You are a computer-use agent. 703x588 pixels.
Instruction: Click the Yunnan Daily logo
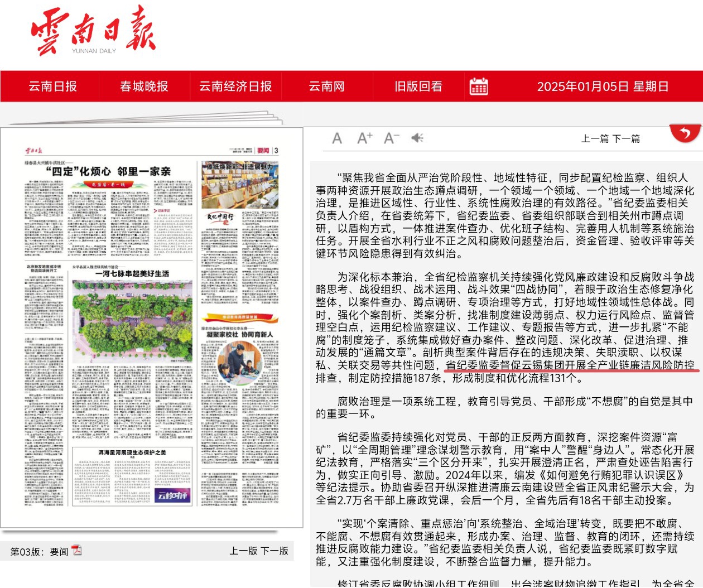click(93, 31)
